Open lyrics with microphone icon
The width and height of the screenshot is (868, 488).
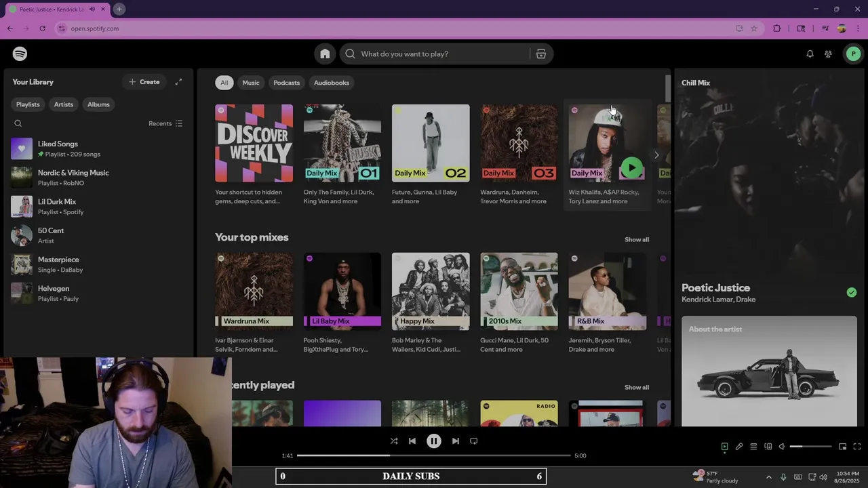[739, 447]
